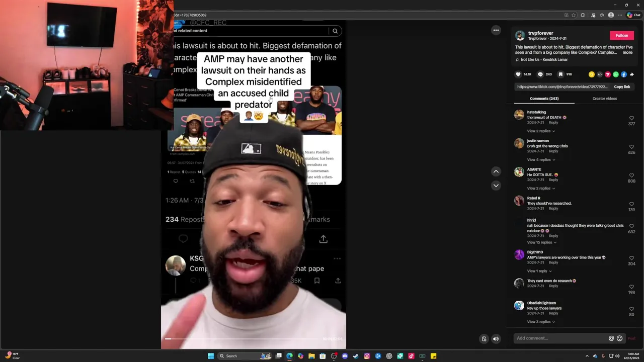Share the video to WhatsApp
The image size is (644, 362).
pos(616,74)
